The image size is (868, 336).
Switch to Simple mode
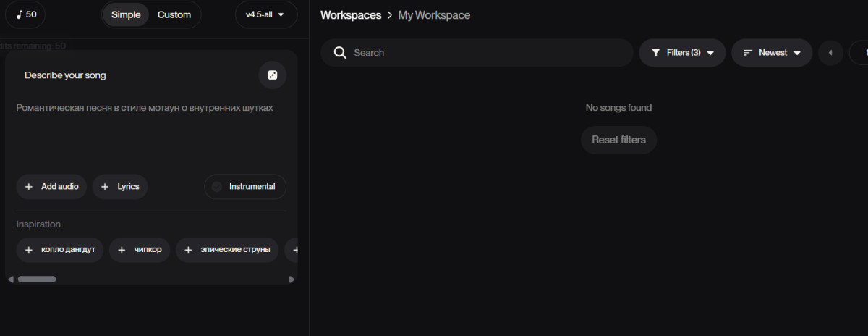[x=126, y=14]
